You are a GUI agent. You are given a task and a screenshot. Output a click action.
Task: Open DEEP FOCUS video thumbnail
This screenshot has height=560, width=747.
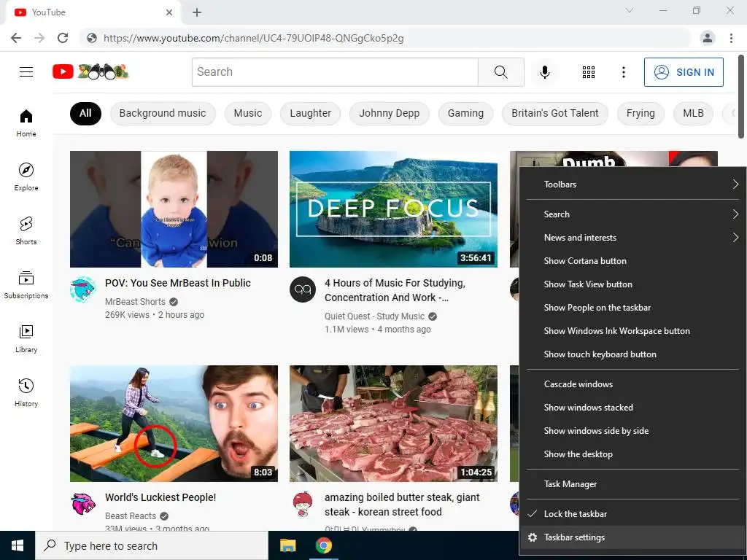click(x=393, y=209)
